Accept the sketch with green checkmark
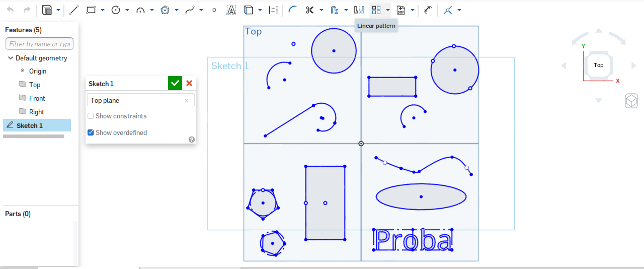Image resolution: width=644 pixels, height=269 pixels. coord(175,84)
